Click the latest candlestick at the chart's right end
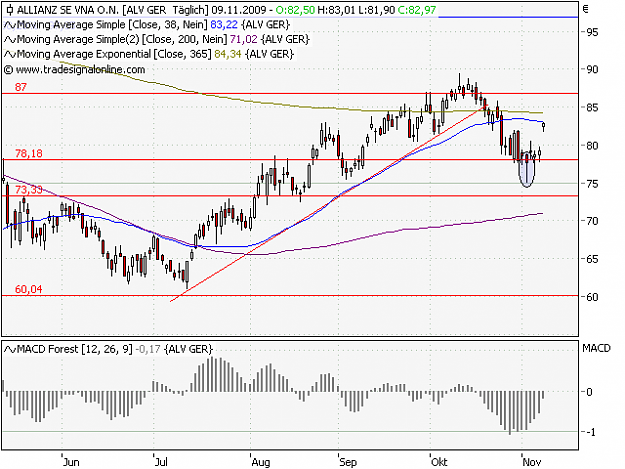Viewport: 625px width, 469px height. pyautogui.click(x=543, y=127)
